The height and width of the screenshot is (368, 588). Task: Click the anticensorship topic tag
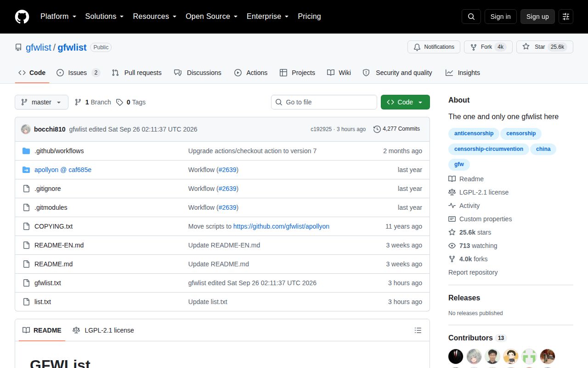click(474, 133)
